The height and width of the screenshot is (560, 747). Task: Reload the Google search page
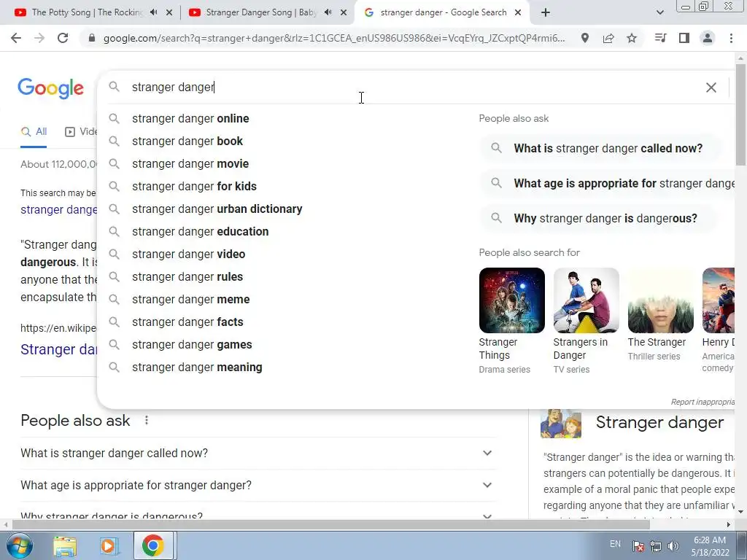pos(63,38)
